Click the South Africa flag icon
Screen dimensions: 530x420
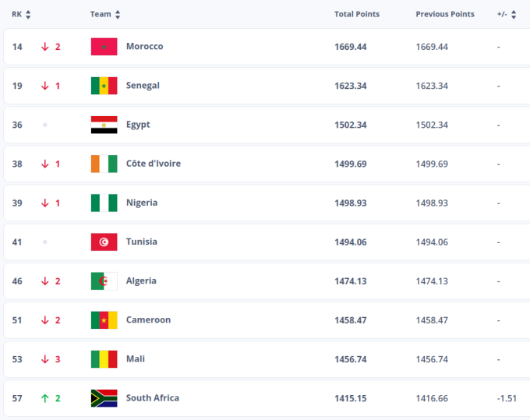pos(104,398)
